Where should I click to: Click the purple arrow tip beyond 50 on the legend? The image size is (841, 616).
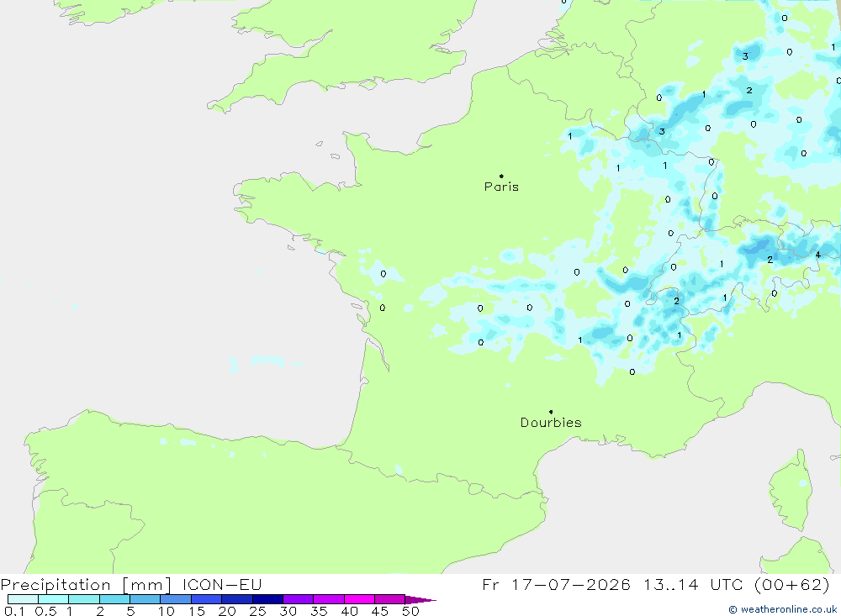tap(420, 600)
